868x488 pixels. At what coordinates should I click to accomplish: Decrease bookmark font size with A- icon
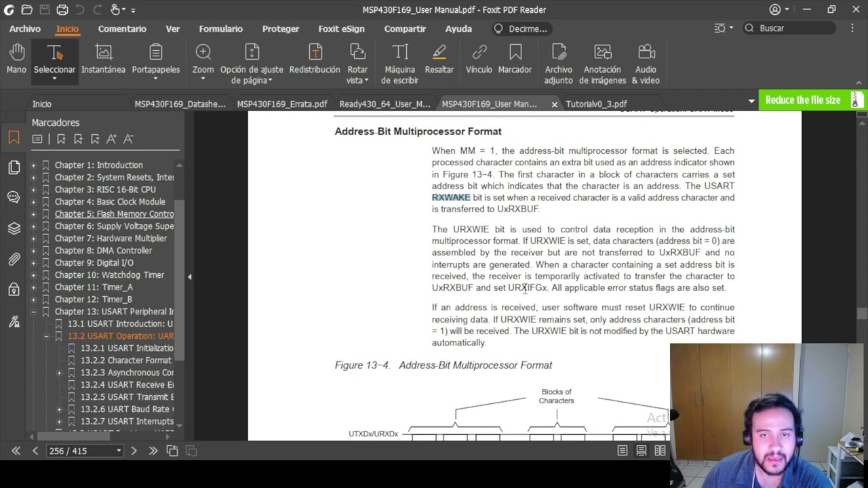click(129, 139)
